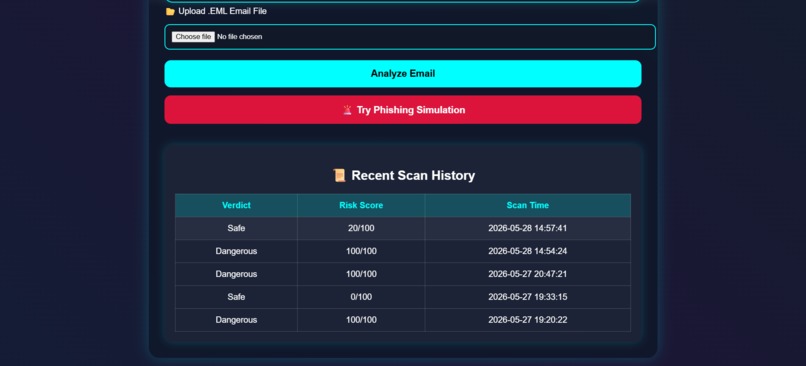Click scan time 2026-05-27 19:20:22
This screenshot has width=806, height=366.
coord(527,320)
